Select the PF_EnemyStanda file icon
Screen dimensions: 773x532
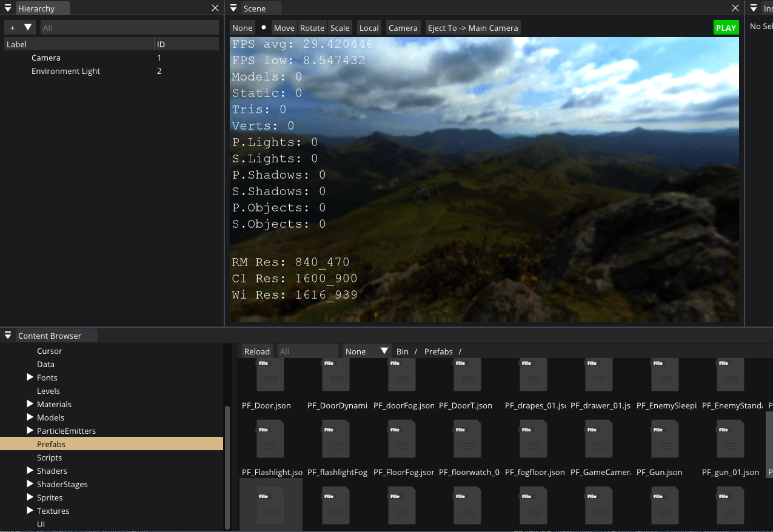point(731,374)
